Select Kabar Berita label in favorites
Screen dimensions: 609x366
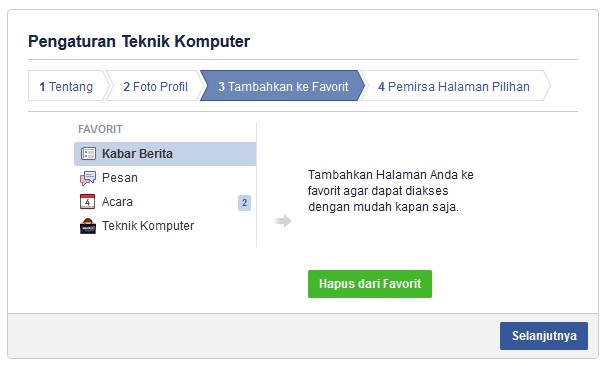pyautogui.click(x=137, y=154)
